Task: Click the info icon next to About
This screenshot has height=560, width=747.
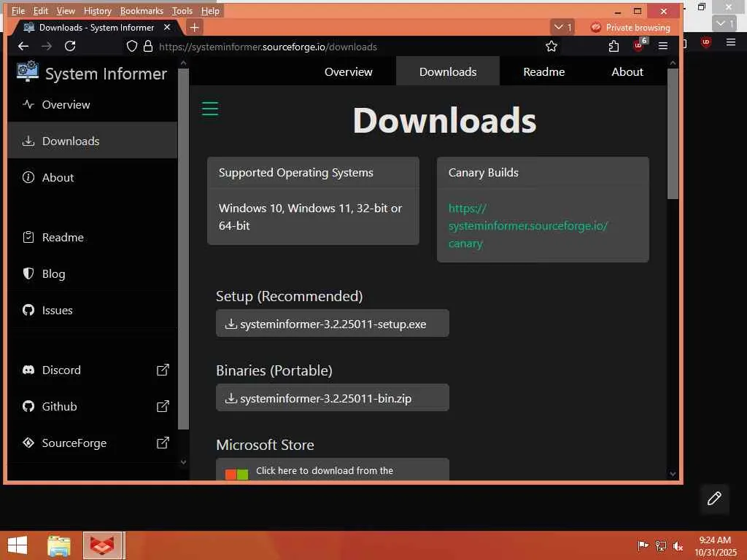Action: pos(28,178)
